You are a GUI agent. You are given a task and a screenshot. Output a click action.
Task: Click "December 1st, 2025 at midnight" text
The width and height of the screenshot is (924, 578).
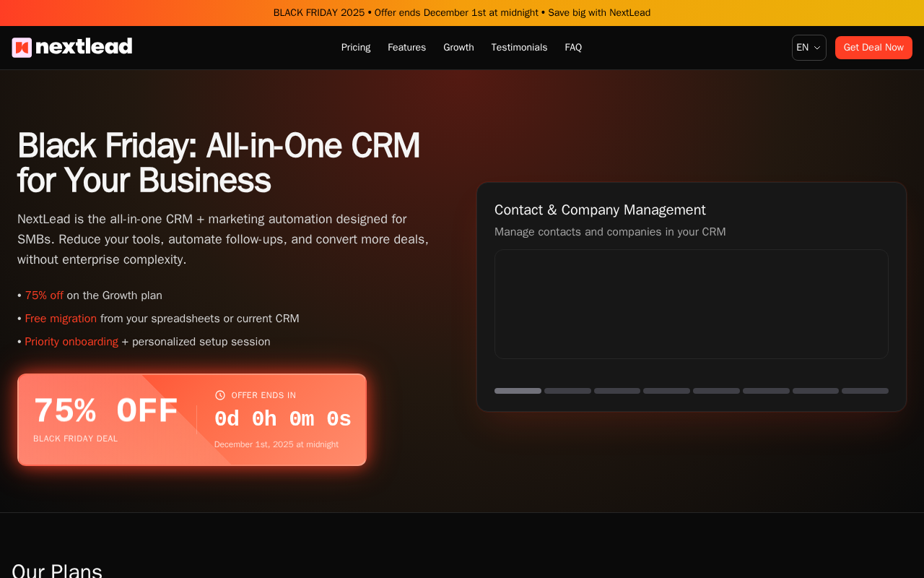tap(276, 444)
